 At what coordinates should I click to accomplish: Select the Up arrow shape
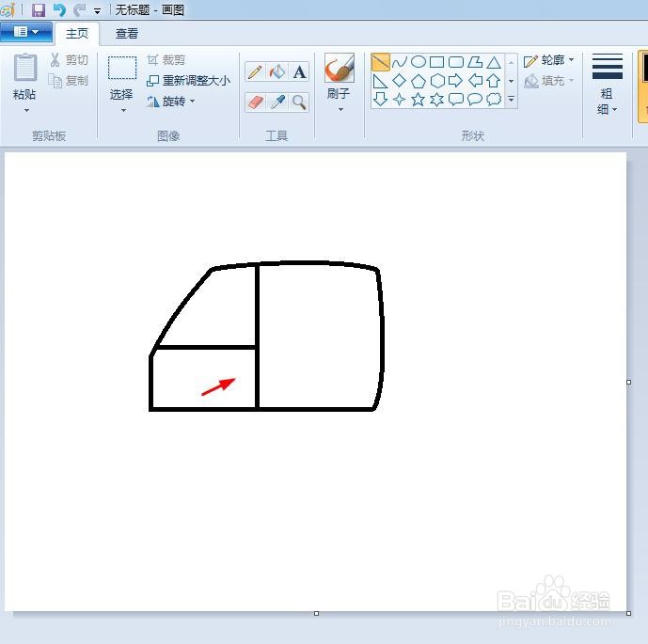494,81
